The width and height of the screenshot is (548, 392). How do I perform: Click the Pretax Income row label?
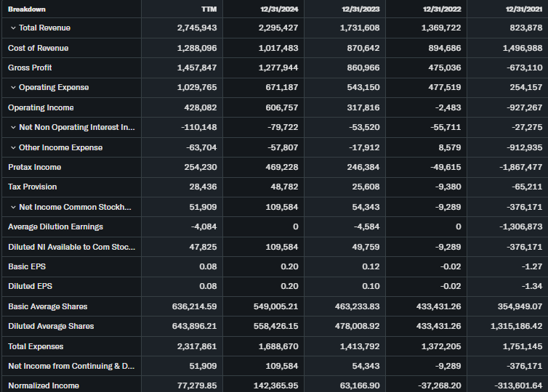34,167
